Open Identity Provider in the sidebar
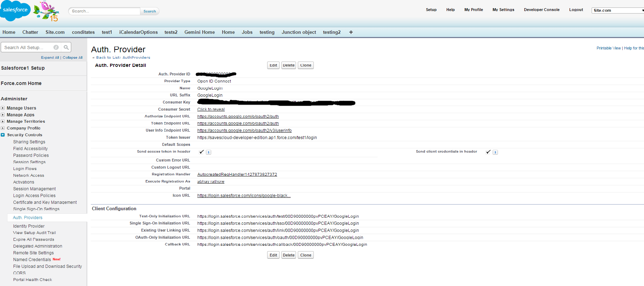This screenshot has height=286, width=644. click(x=29, y=226)
